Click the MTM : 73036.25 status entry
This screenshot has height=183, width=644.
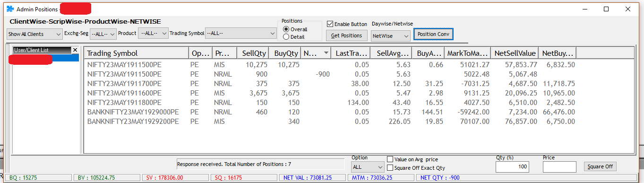pyautogui.click(x=381, y=178)
